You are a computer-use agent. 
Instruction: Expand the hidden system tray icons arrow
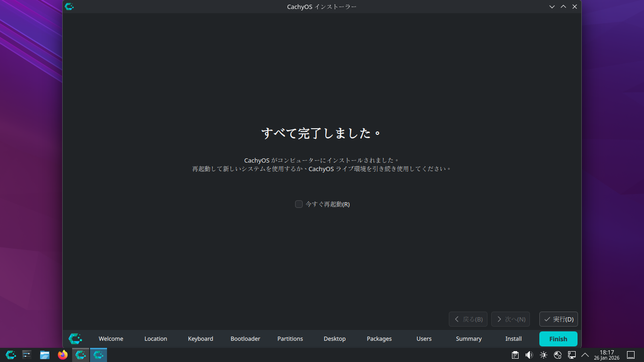click(x=585, y=355)
